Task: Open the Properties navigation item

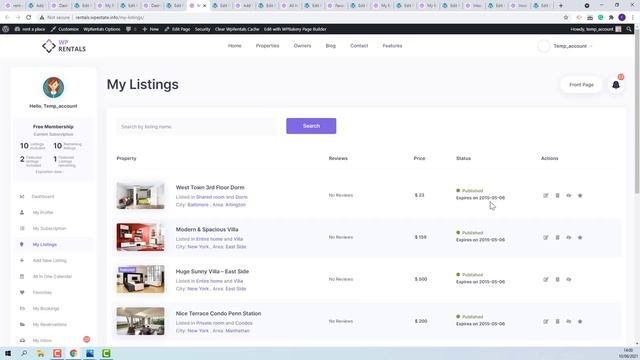Action: tap(267, 46)
